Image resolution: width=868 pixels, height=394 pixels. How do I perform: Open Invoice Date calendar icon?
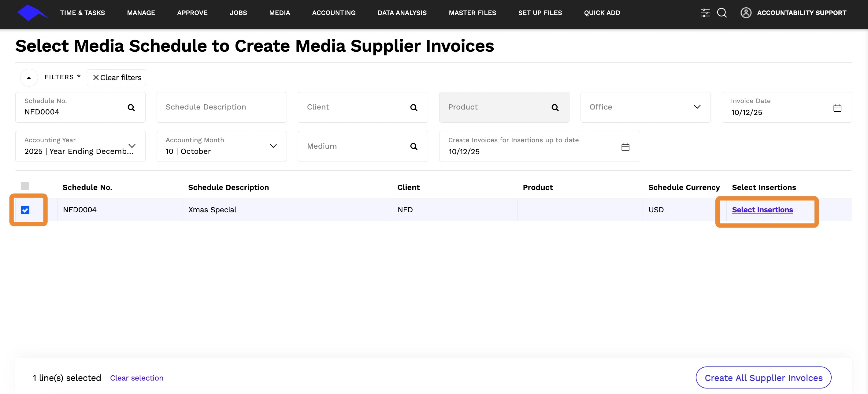(837, 108)
